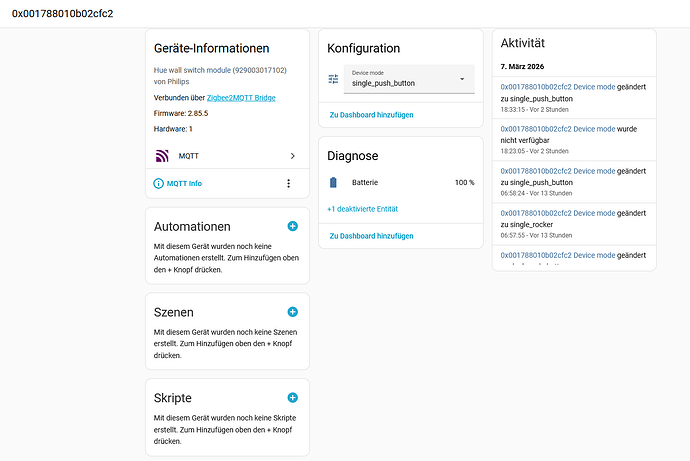Viewport: 690px width, 461px height.
Task: Click the MQTT Info circle icon
Action: coord(158,183)
